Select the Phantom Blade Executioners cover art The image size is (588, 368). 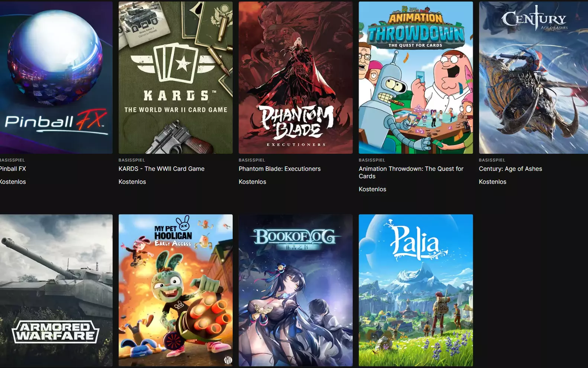(x=295, y=78)
